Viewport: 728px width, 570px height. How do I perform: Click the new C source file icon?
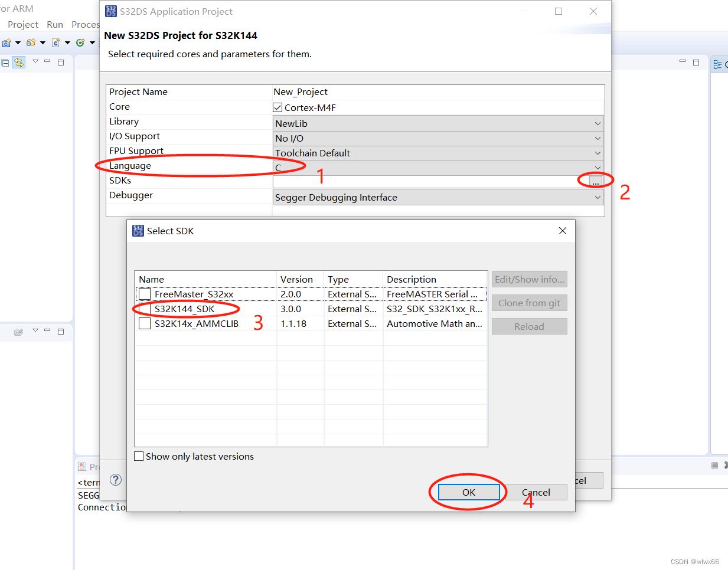point(56,42)
